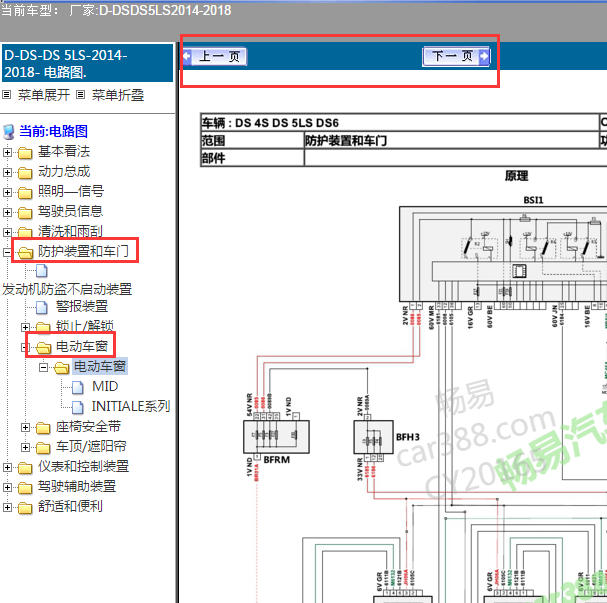Click the 当前:电路图 root link
The height and width of the screenshot is (603, 607).
[x=53, y=131]
